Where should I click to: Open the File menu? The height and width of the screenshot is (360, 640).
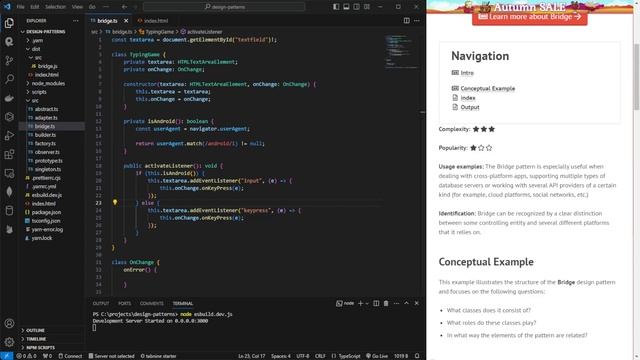[20, 7]
